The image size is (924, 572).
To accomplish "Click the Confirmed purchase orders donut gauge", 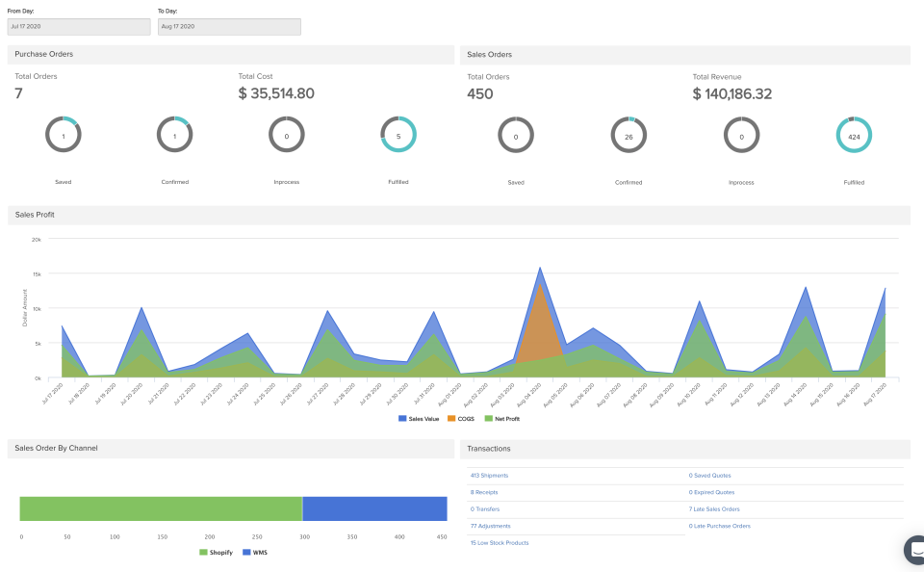I will 175,134.
